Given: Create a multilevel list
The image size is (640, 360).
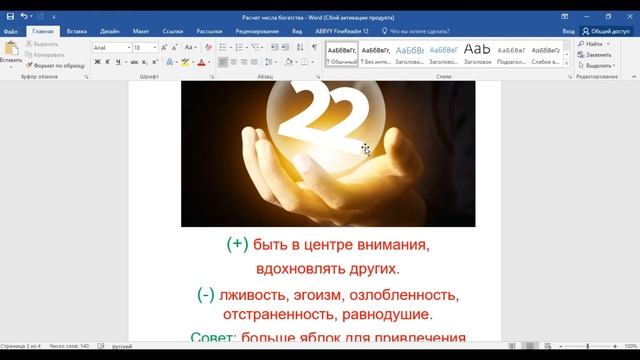Looking at the screenshot, I should 255,48.
